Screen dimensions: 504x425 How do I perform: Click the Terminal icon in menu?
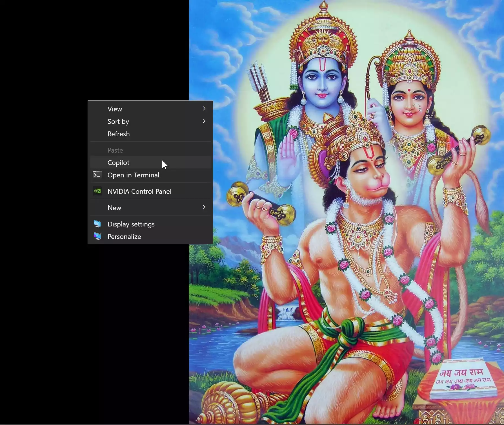[97, 175]
